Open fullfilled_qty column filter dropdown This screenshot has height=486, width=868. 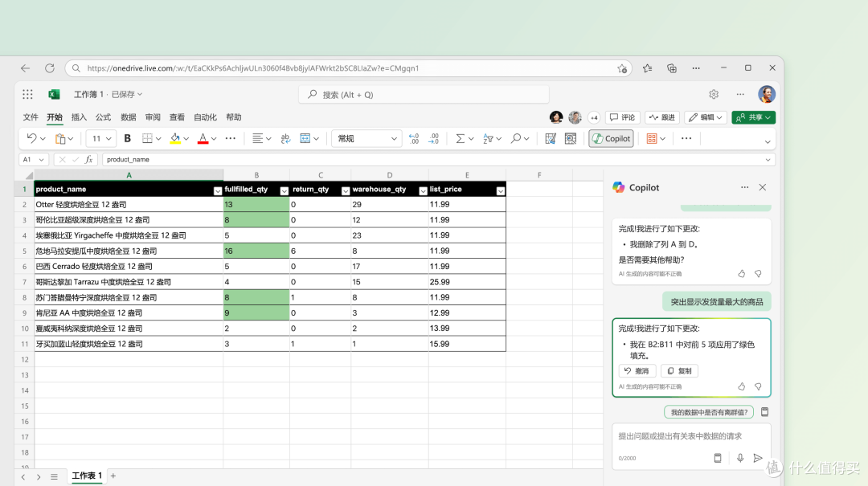(x=284, y=191)
